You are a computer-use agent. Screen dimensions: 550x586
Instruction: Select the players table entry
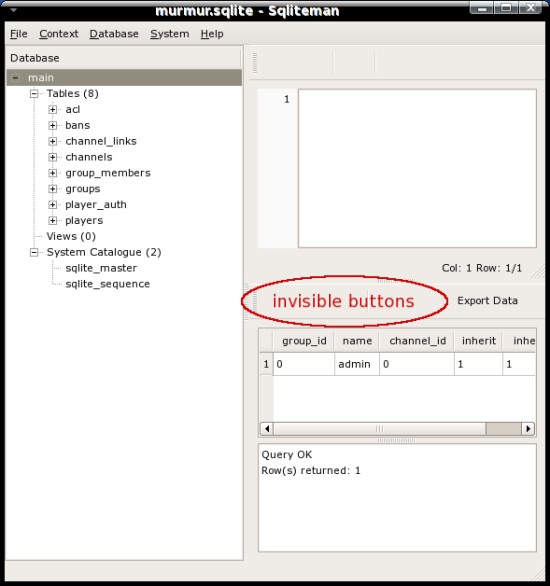(84, 220)
